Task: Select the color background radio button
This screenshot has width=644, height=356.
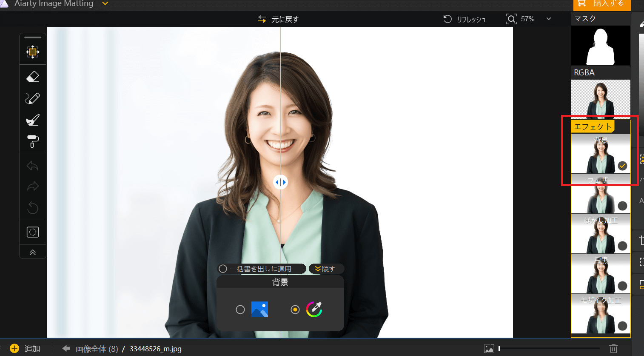Action: point(295,310)
